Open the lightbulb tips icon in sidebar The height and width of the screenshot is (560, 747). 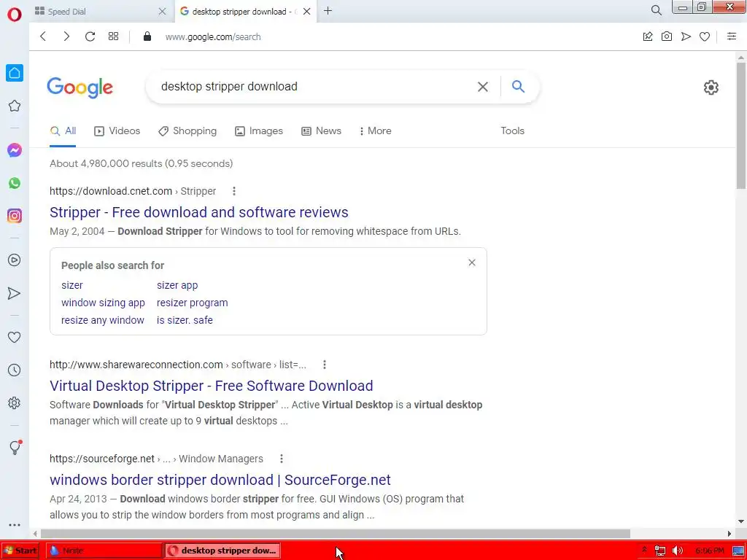[x=15, y=447]
